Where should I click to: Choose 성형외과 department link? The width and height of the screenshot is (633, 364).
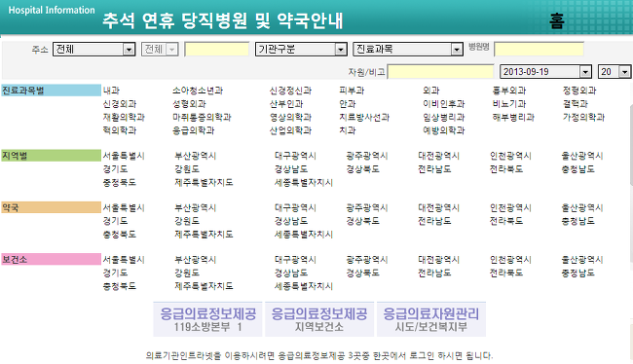pyautogui.click(x=189, y=104)
